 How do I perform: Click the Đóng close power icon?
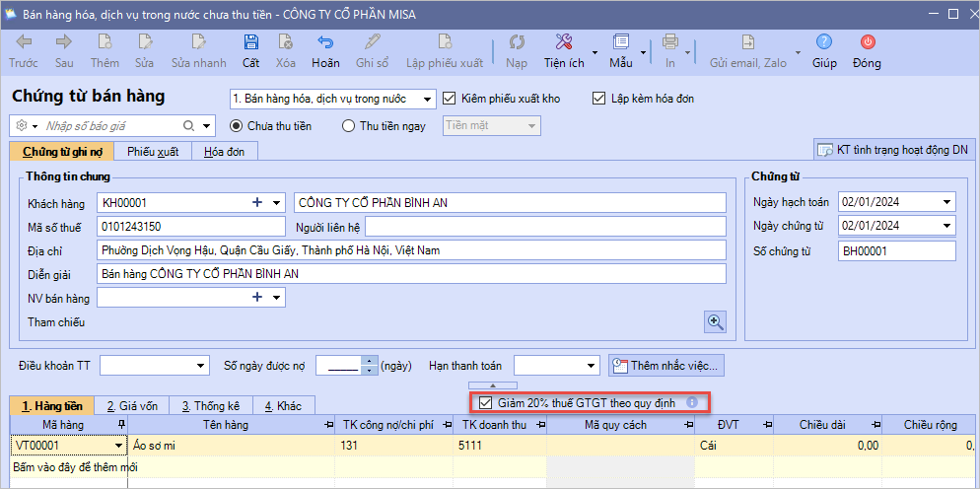(x=867, y=42)
